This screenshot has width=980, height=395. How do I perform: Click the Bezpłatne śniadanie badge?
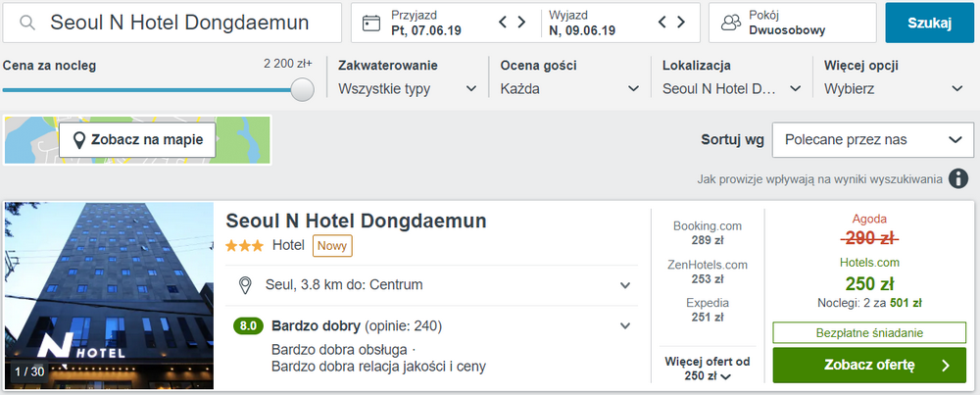(x=868, y=333)
